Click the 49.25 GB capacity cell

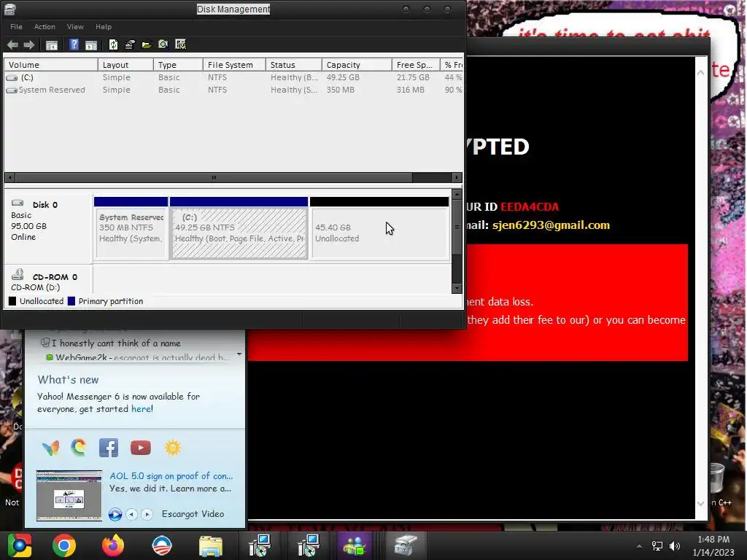(343, 77)
